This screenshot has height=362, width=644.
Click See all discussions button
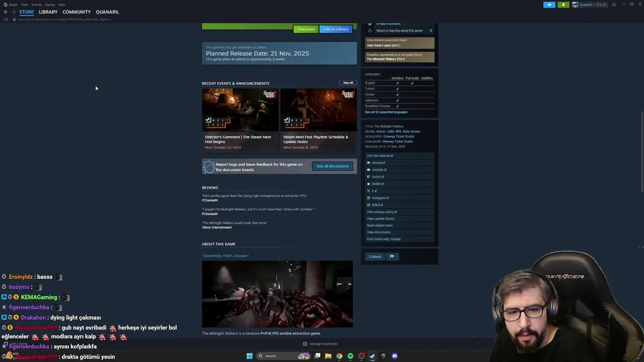pyautogui.click(x=333, y=166)
